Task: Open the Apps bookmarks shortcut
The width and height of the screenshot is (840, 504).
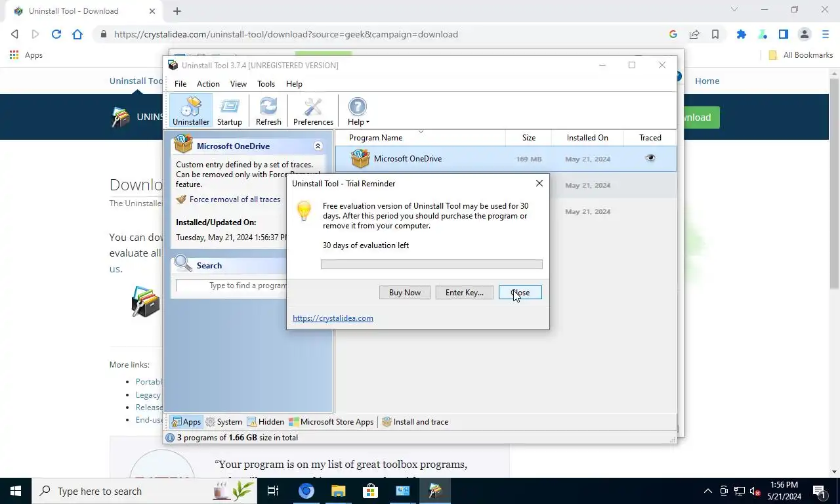Action: (26, 55)
